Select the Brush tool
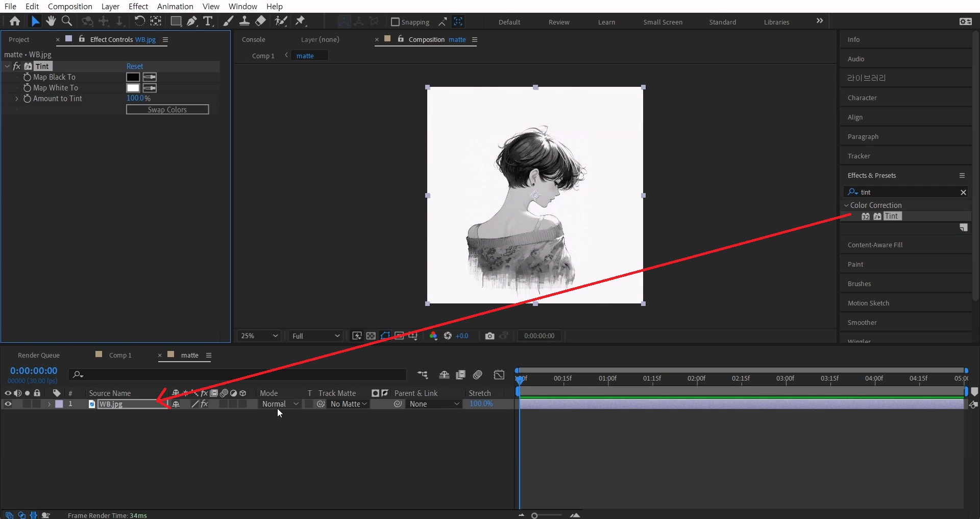Image resolution: width=980 pixels, height=519 pixels. [229, 21]
